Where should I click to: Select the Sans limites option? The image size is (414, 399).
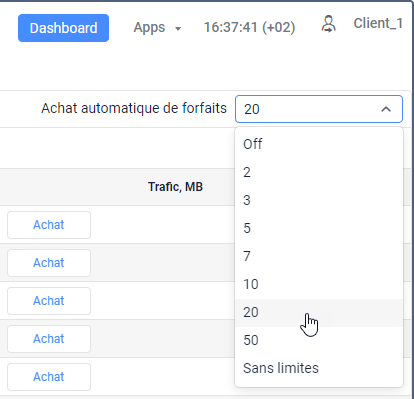(x=319, y=368)
